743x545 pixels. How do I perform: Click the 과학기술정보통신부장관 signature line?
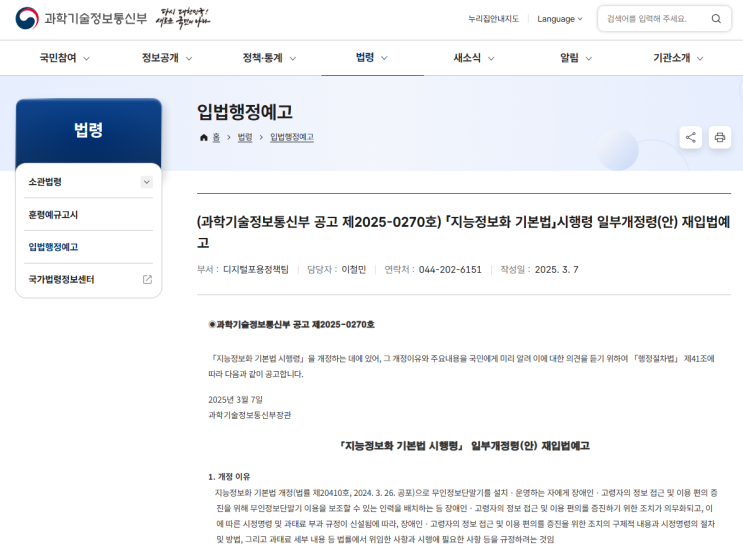(x=250, y=415)
